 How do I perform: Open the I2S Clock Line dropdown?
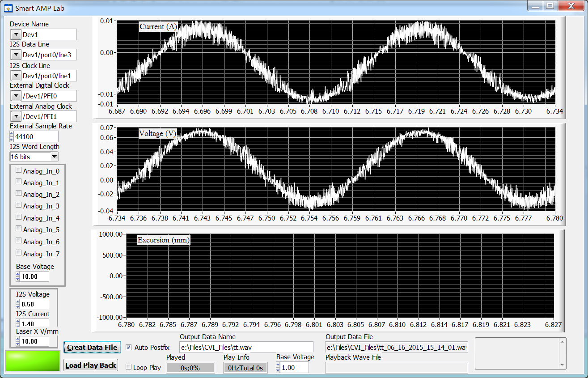pyautogui.click(x=16, y=76)
